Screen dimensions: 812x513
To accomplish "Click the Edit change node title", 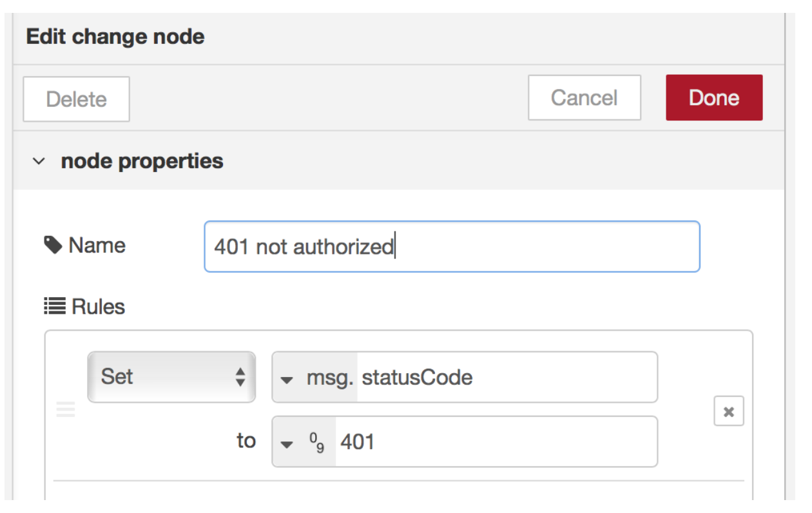I will (x=115, y=37).
